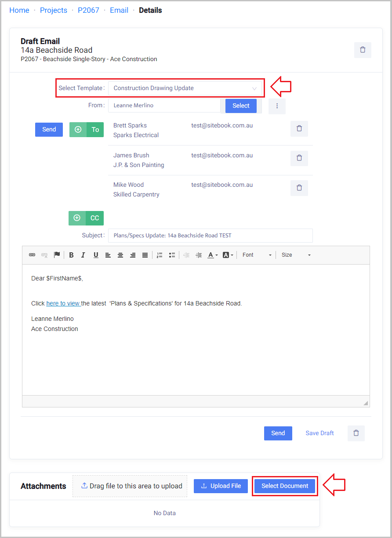Center align the email body text
The height and width of the screenshot is (538, 392).
[x=120, y=255]
